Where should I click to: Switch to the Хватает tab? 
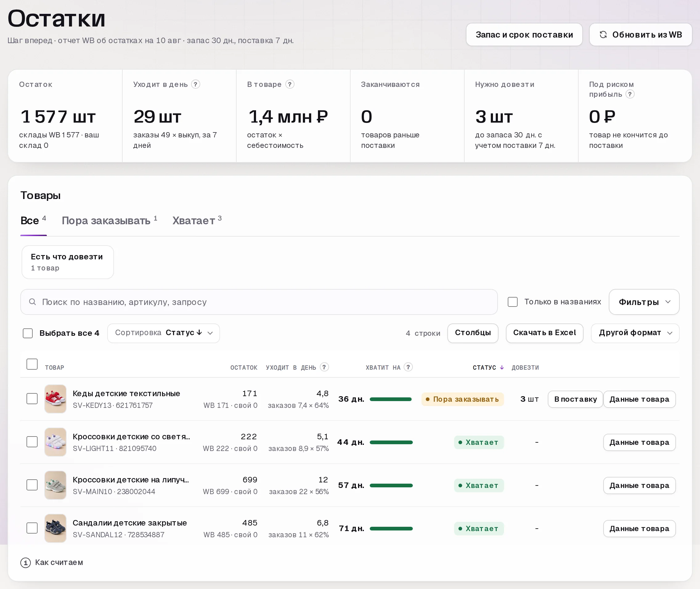[x=197, y=221]
